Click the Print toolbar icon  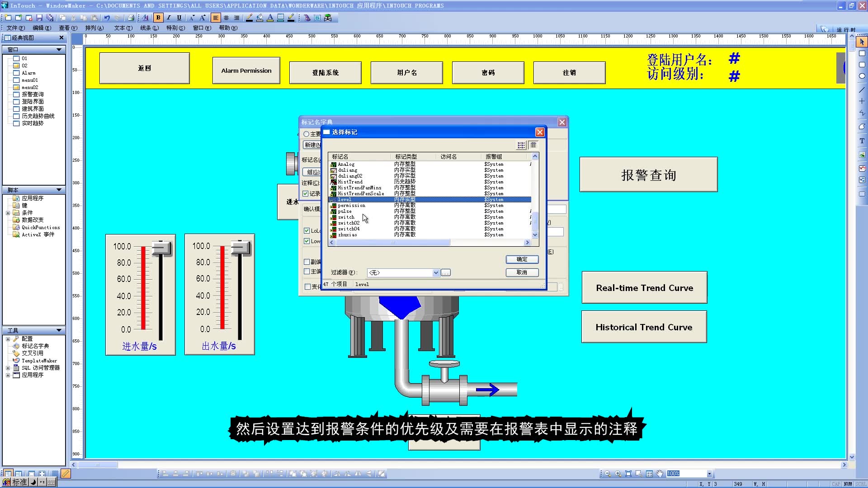(x=131, y=18)
